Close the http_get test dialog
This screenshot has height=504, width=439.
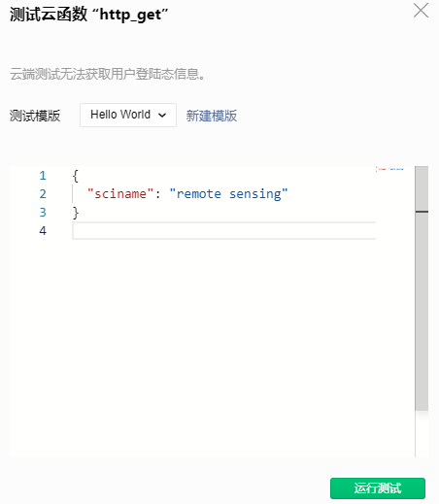[x=421, y=11]
